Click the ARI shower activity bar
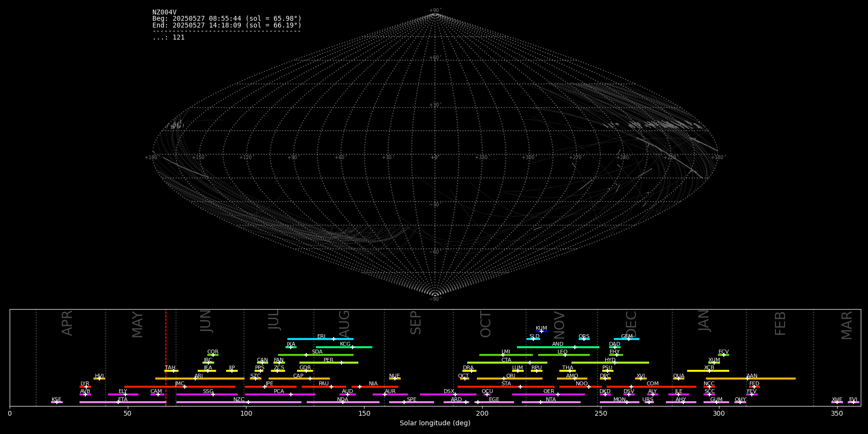This screenshot has height=434, width=868. 200,379
